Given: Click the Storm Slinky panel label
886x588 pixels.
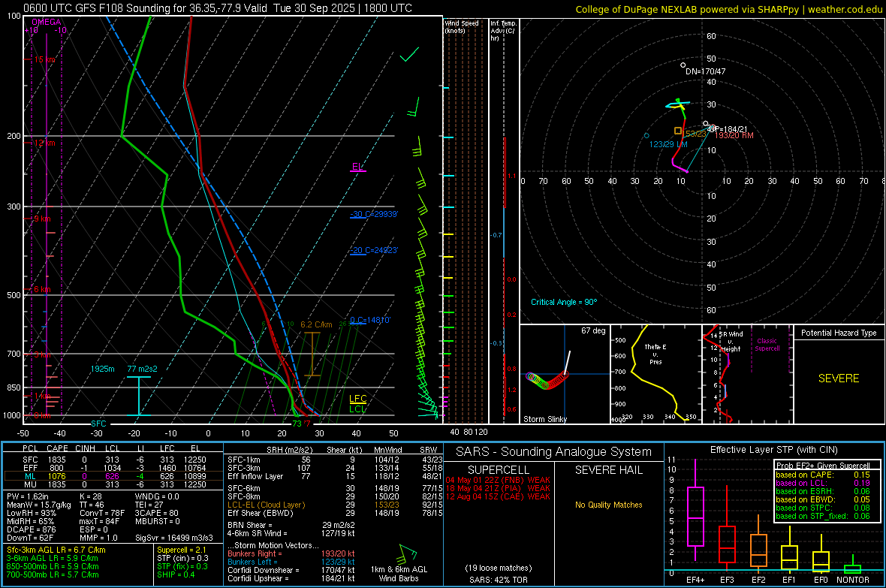Looking at the screenshot, I should point(544,419).
